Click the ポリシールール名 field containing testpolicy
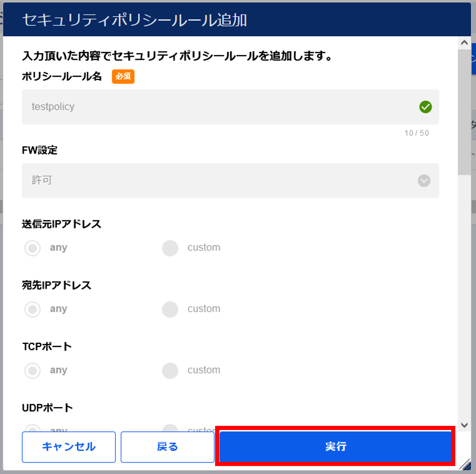Viewport: 476px width, 474px height. point(230,107)
